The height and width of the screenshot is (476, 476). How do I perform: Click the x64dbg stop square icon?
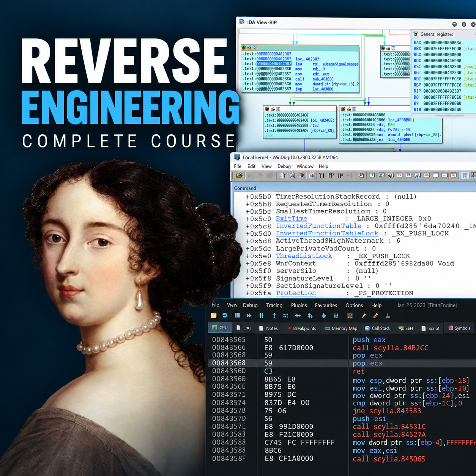point(237,315)
